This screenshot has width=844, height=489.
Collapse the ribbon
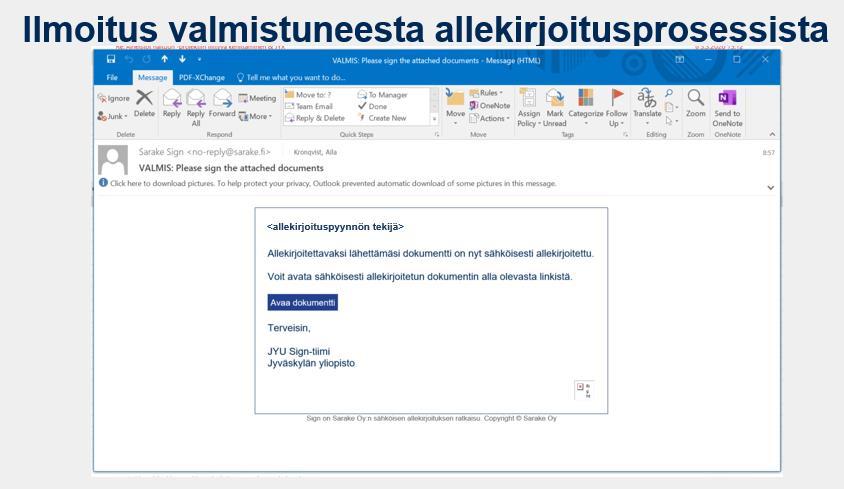coord(772,134)
